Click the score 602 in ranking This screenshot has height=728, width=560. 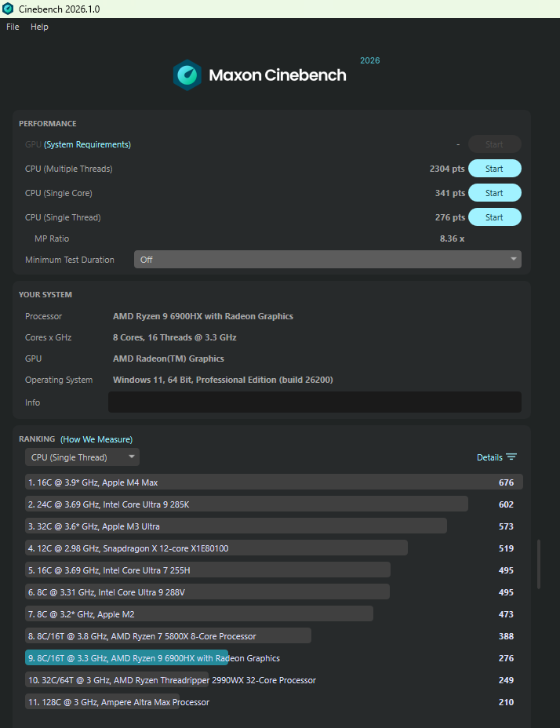[x=506, y=504]
